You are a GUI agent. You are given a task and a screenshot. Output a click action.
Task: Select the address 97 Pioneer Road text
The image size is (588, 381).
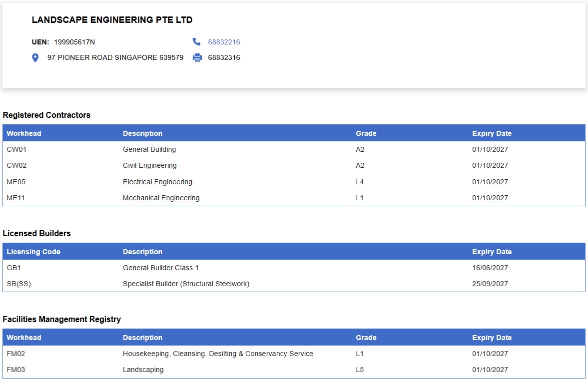(115, 58)
